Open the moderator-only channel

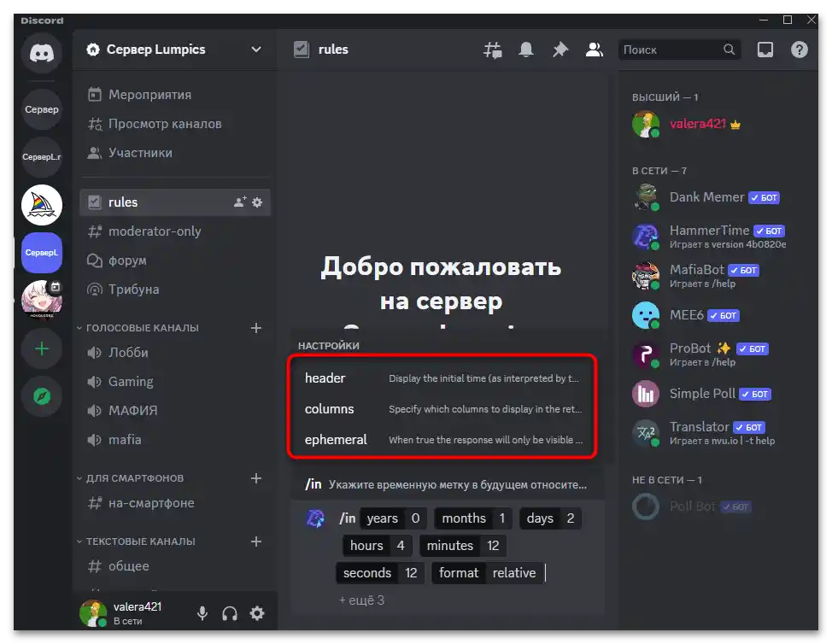(152, 231)
